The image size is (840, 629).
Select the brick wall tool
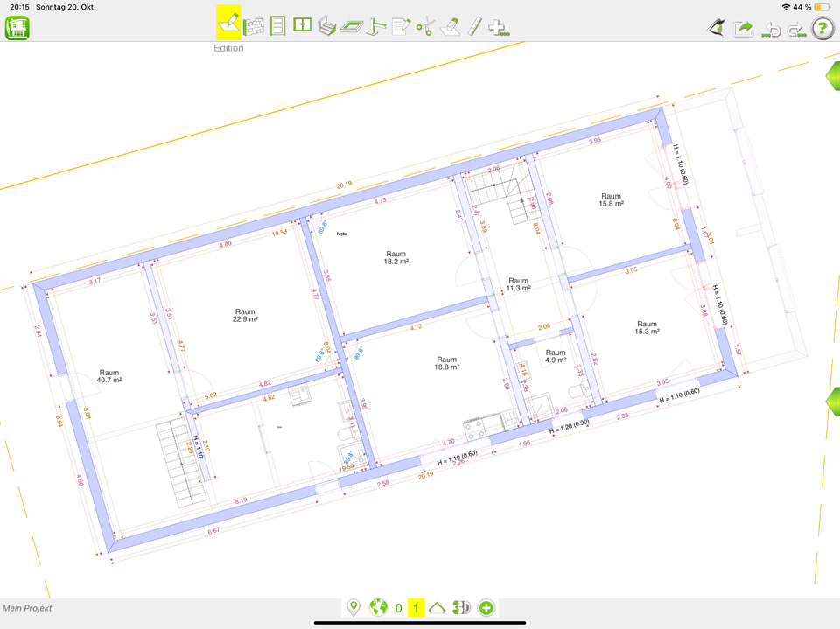[x=254, y=26]
